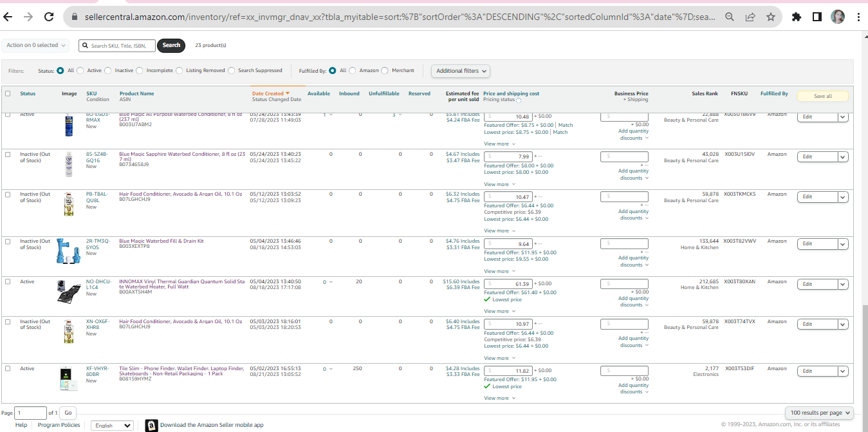
Task: Edit the 11.82 price field for Tile Slim
Action: [x=508, y=371]
